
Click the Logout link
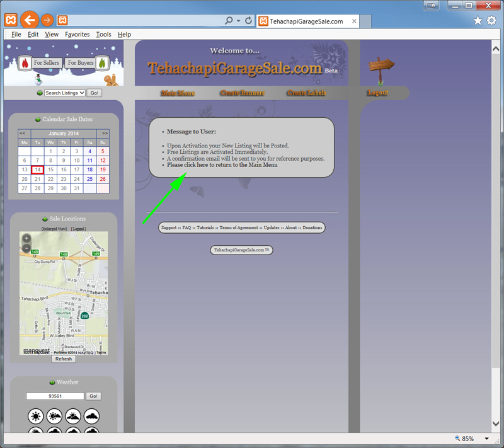click(378, 93)
